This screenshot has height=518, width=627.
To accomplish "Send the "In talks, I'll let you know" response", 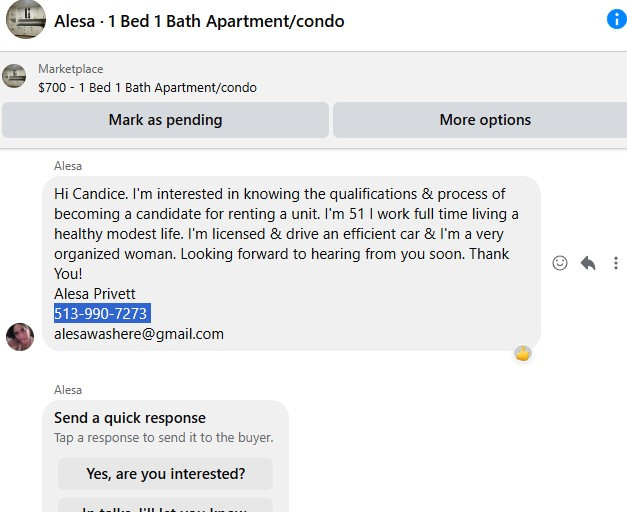I will point(165,510).
